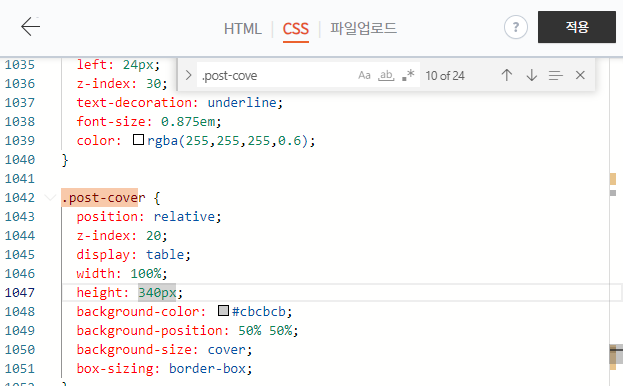Click the box-sizing: border-box line
Viewport: 623px width, 386px height.
[164, 369]
